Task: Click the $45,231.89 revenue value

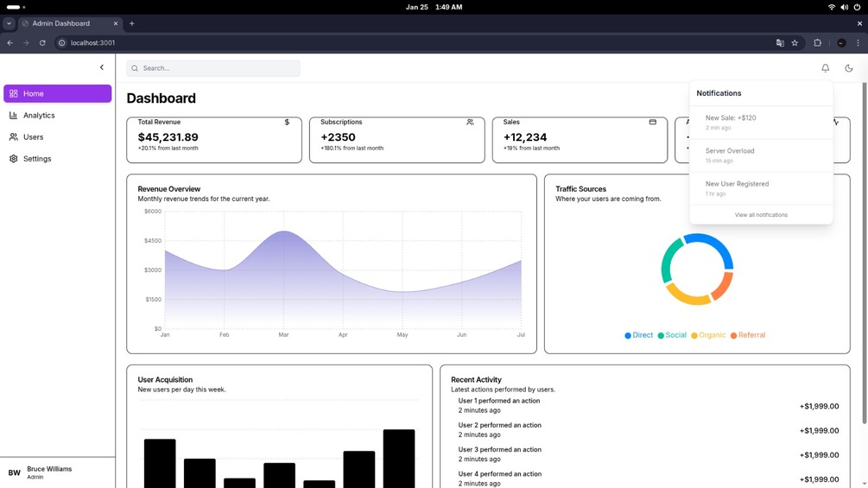Action: (168, 137)
